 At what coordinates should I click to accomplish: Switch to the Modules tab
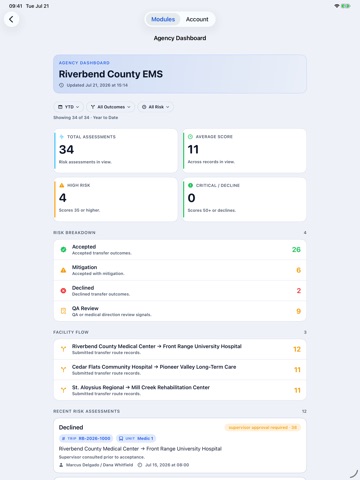(163, 19)
